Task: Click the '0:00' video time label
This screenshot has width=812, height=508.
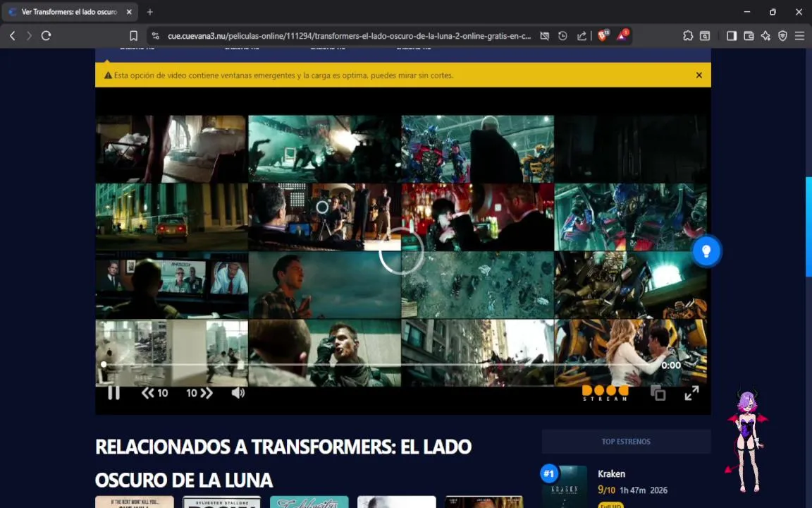Action: pyautogui.click(x=671, y=365)
